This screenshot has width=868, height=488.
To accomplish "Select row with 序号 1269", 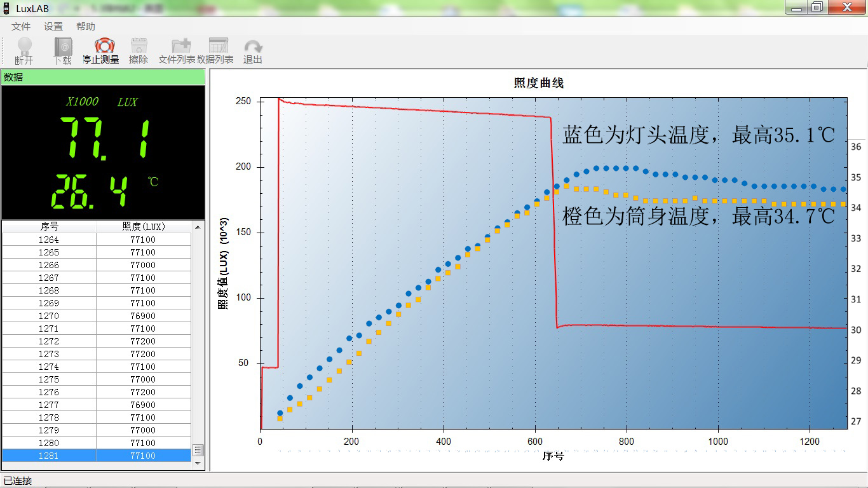I will point(97,303).
